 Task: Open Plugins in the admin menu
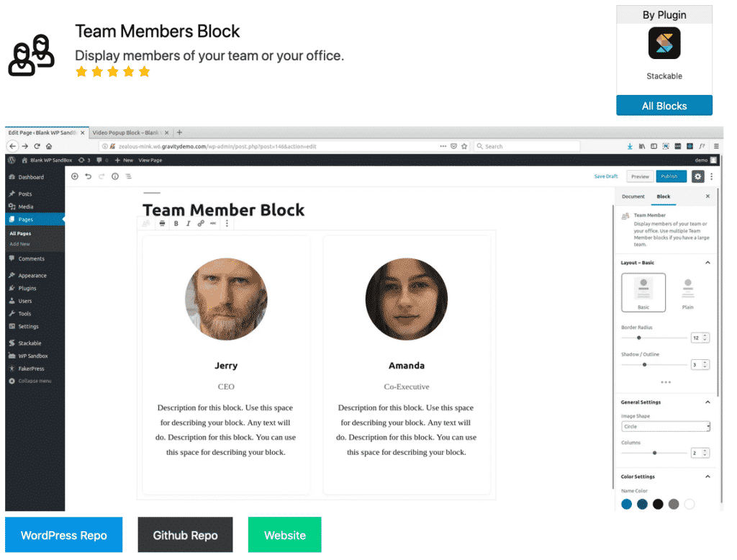click(x=27, y=288)
